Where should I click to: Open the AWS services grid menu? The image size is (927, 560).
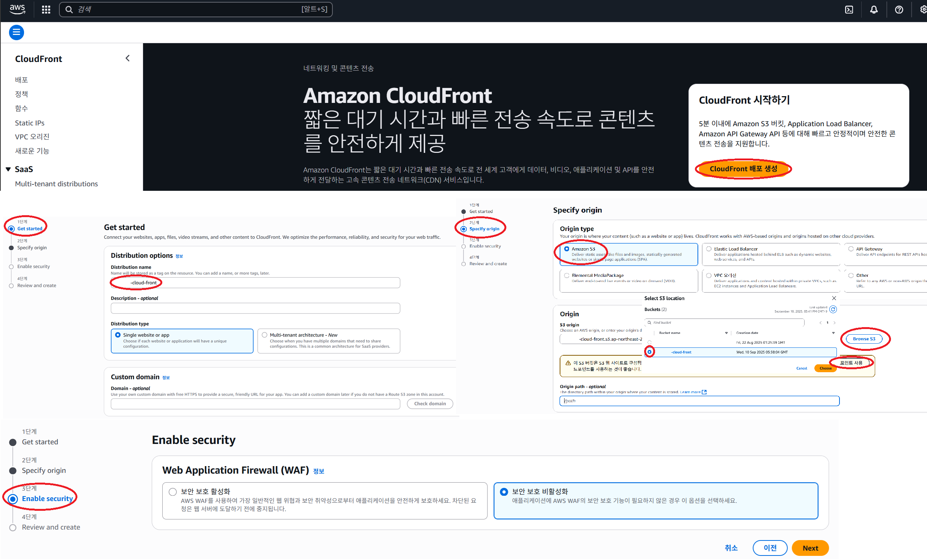(x=46, y=9)
